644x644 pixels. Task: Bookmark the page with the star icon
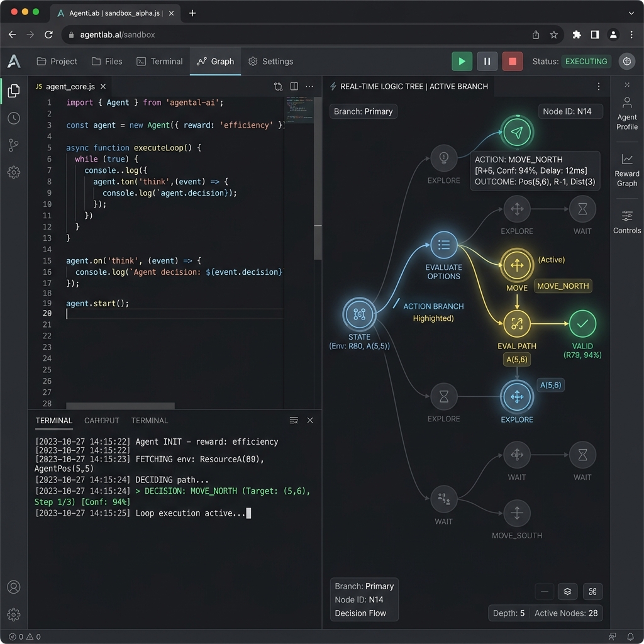(x=553, y=35)
